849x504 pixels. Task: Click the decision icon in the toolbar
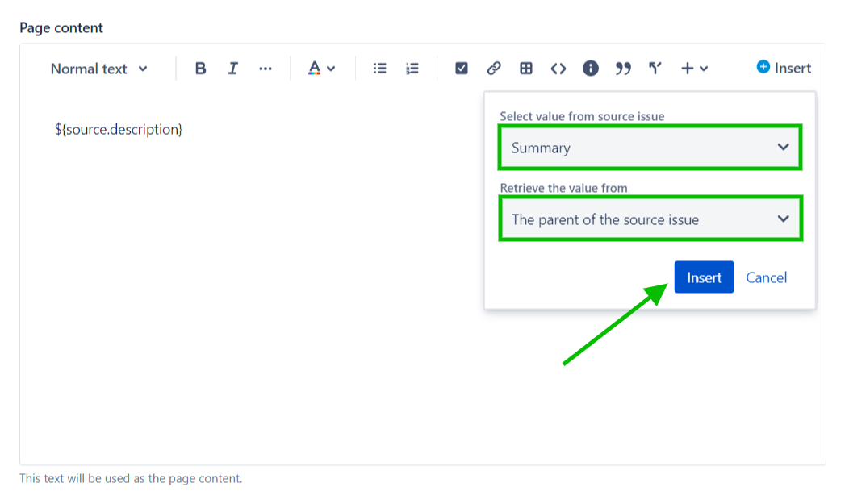tap(655, 69)
